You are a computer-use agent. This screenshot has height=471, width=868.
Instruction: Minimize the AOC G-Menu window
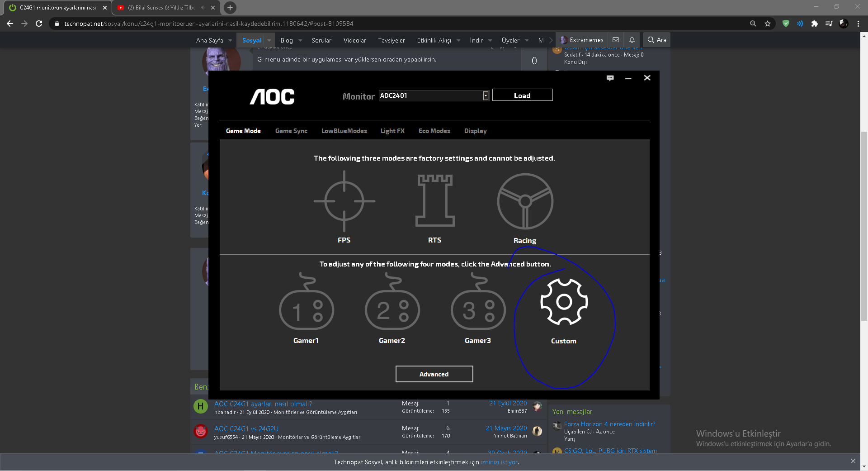(x=628, y=78)
